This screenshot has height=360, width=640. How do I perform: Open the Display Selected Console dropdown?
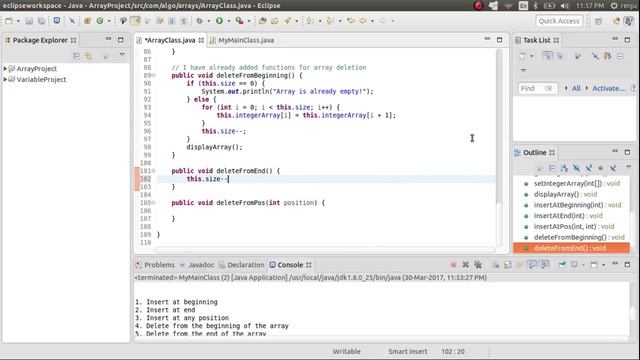tap(583, 265)
